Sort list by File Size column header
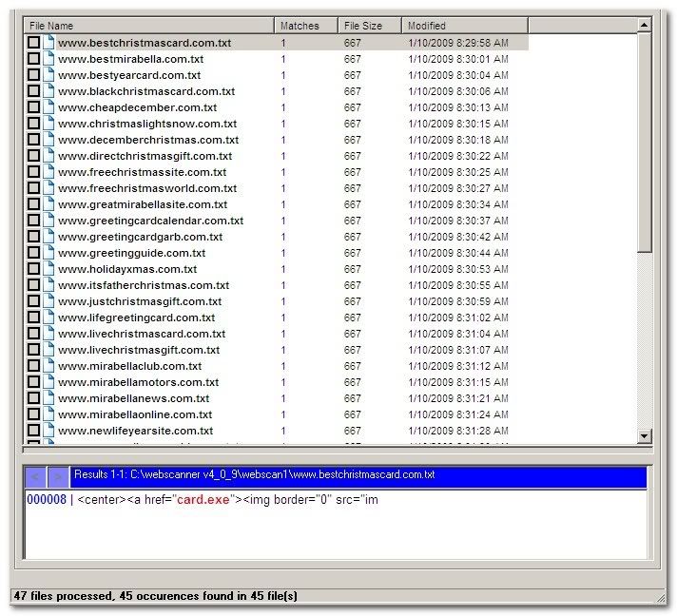This screenshot has height=616, width=677. [369, 26]
